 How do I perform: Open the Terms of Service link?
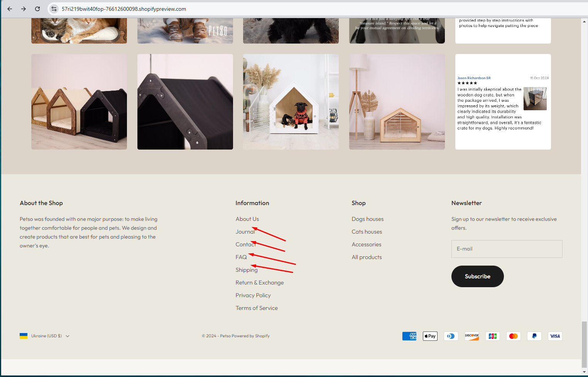click(x=257, y=308)
